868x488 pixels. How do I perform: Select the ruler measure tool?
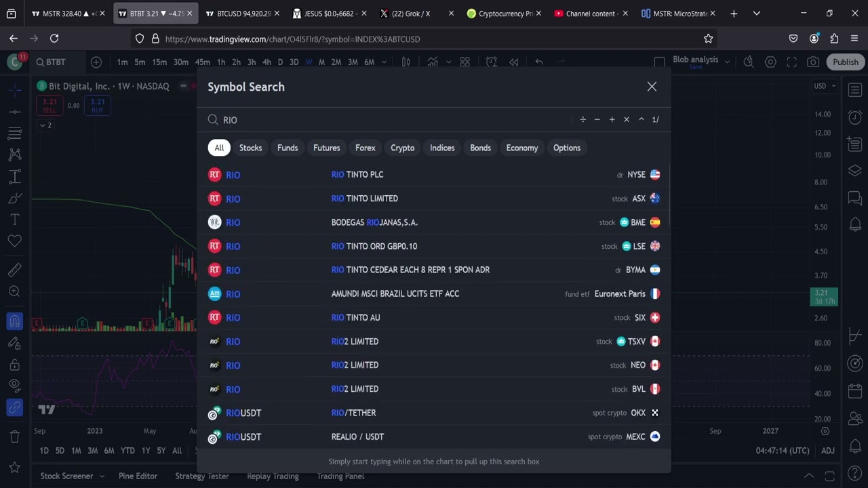pos(14,270)
